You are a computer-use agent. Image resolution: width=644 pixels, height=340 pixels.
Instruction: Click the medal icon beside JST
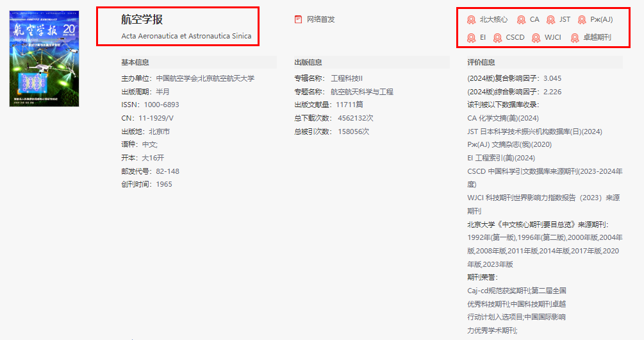coord(551,20)
